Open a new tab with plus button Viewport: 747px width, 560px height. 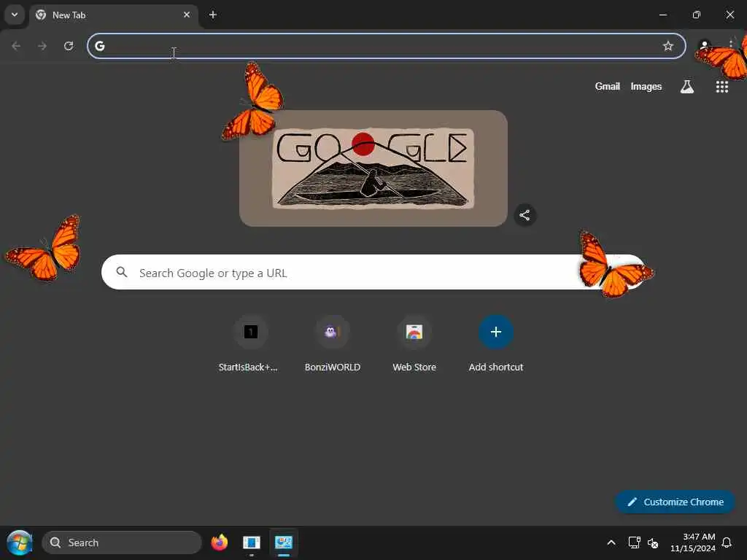click(x=213, y=15)
